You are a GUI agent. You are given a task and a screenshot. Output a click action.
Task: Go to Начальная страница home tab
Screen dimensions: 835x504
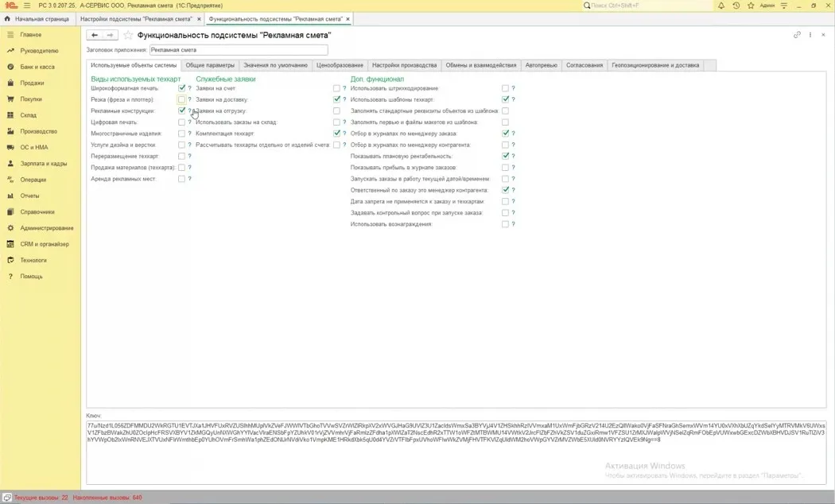(x=37, y=19)
